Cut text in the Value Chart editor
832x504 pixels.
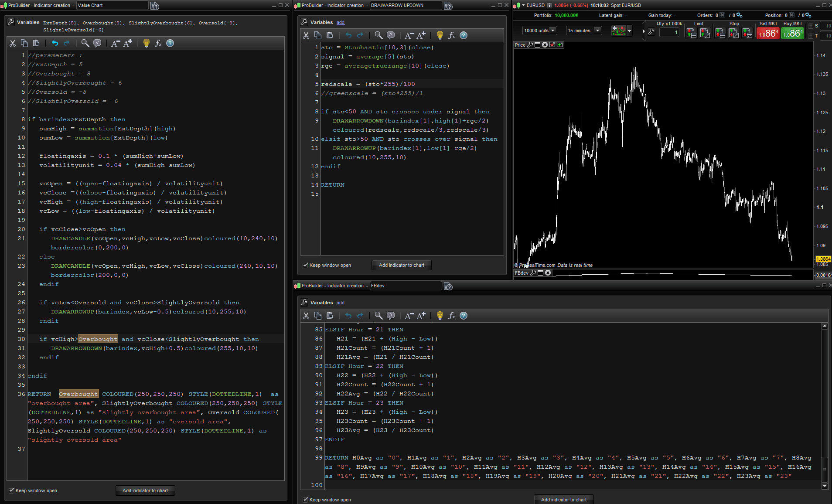[x=13, y=43]
